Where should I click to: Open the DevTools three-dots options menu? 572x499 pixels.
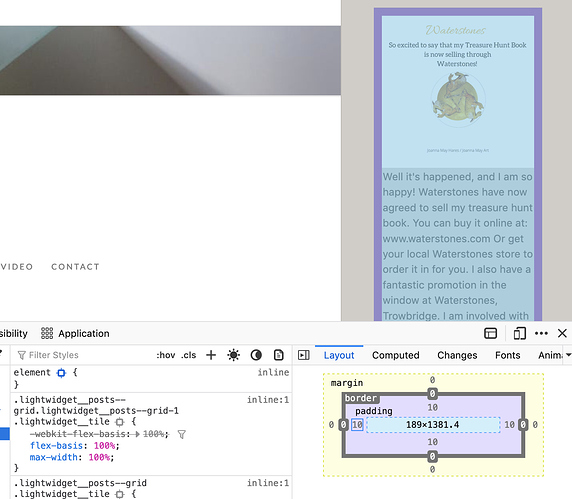541,333
